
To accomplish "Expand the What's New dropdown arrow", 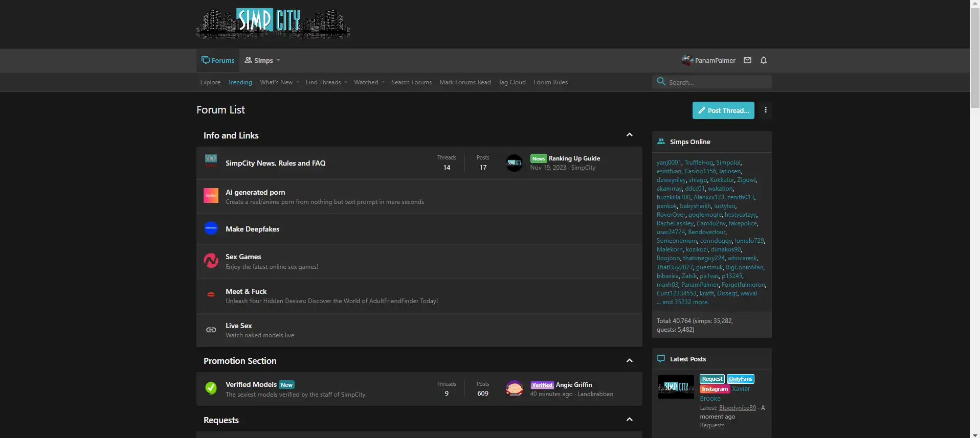I will click(x=297, y=82).
